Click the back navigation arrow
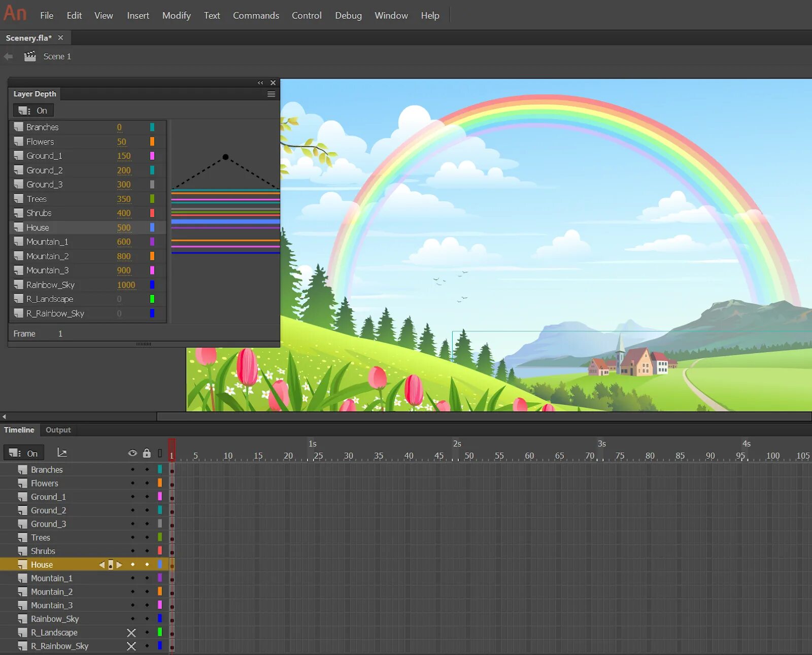 pyautogui.click(x=8, y=56)
